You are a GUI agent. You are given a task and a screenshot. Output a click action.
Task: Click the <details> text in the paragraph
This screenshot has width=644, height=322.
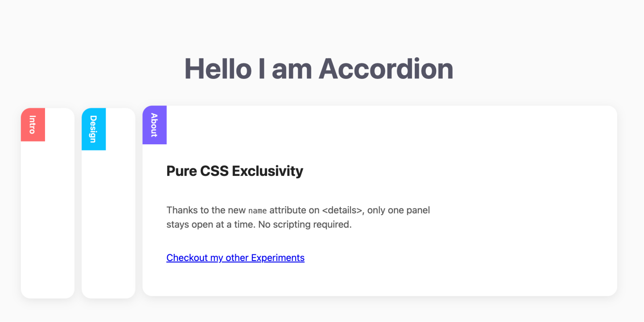pos(342,210)
